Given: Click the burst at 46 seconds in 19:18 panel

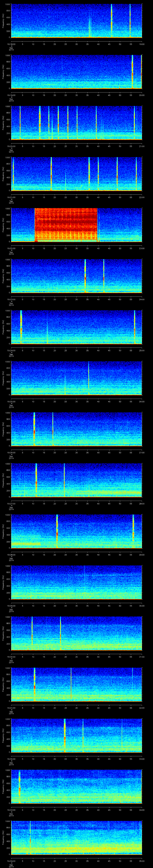Looking at the screenshot, I should 112,21.
